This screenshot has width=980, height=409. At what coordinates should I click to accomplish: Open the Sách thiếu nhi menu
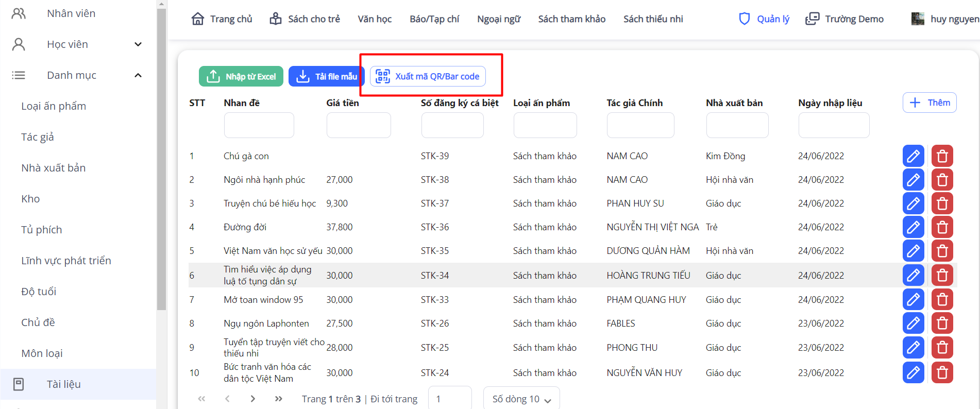point(653,19)
